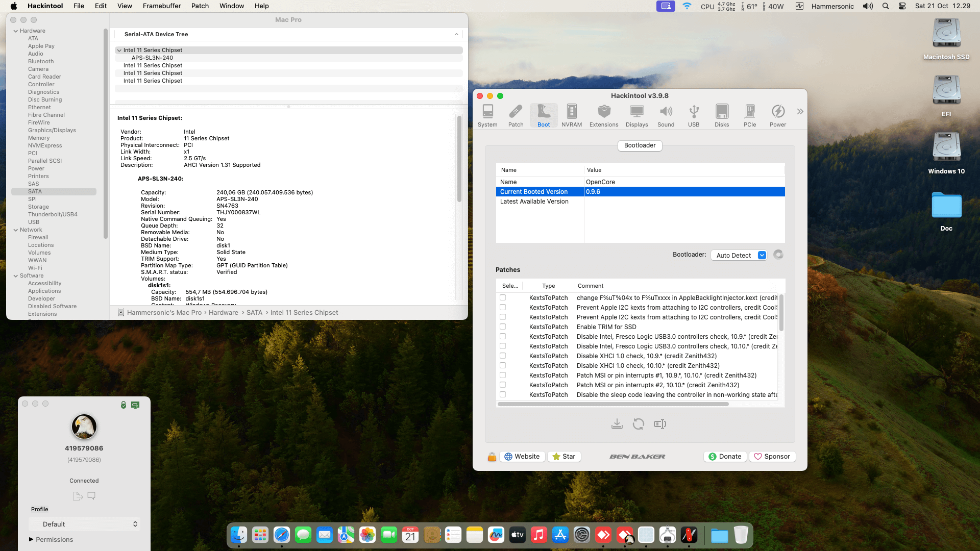
Task: Check the Disable XHCI 10.9 patch box
Action: [x=503, y=356]
